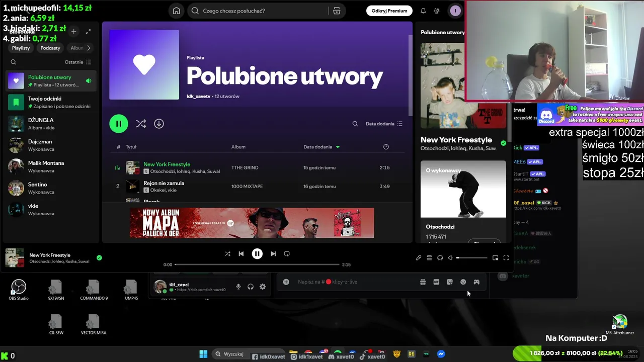Click the MAPA Paluch x DER banner

[252, 222]
